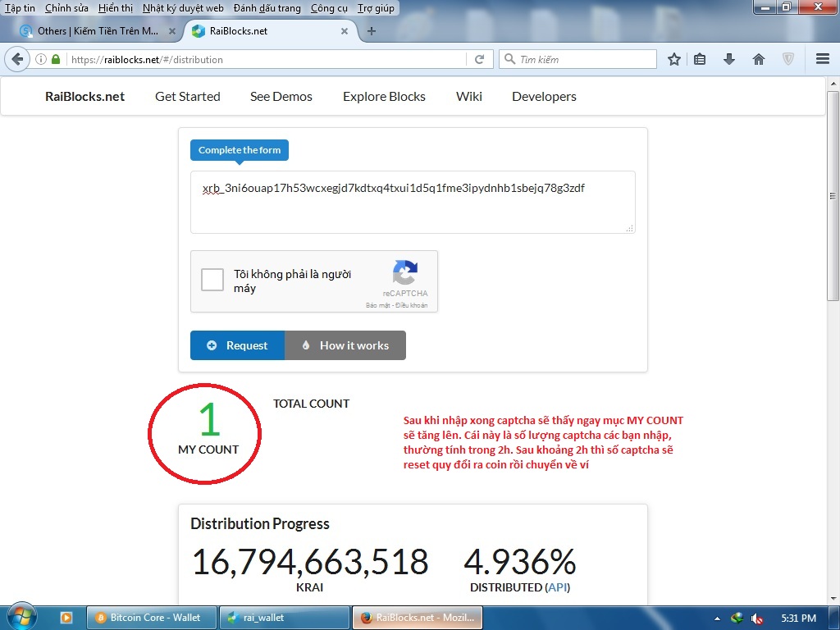Close the RaiBlocks.net tab
Image resolution: width=840 pixels, height=630 pixels.
click(345, 31)
